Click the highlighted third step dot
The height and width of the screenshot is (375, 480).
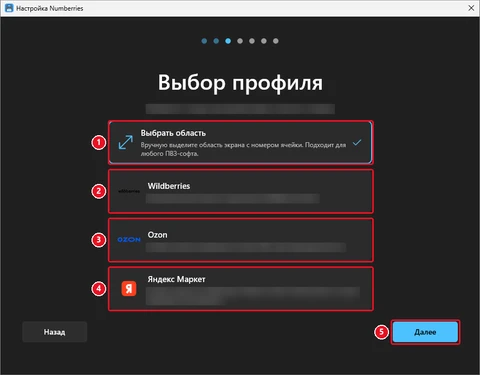tap(228, 41)
